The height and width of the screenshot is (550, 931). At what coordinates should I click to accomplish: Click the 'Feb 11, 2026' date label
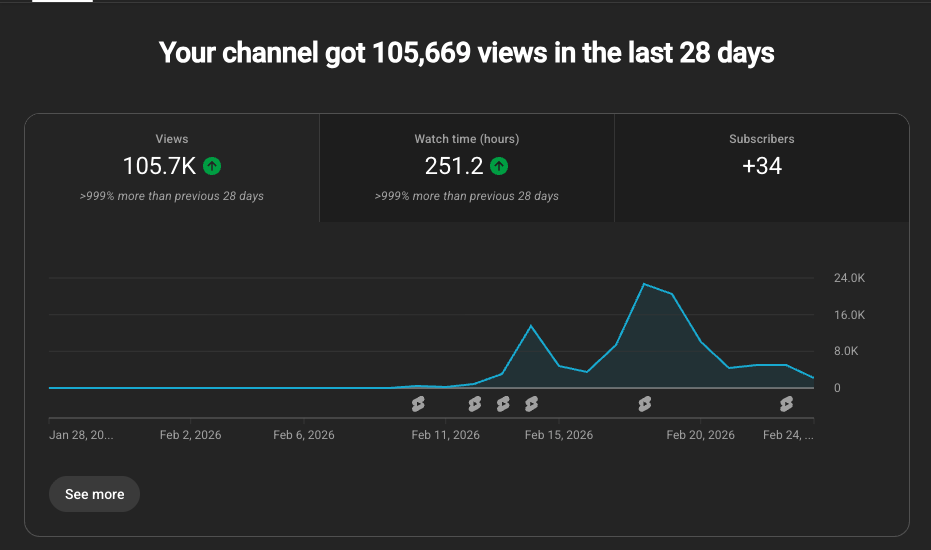445,435
